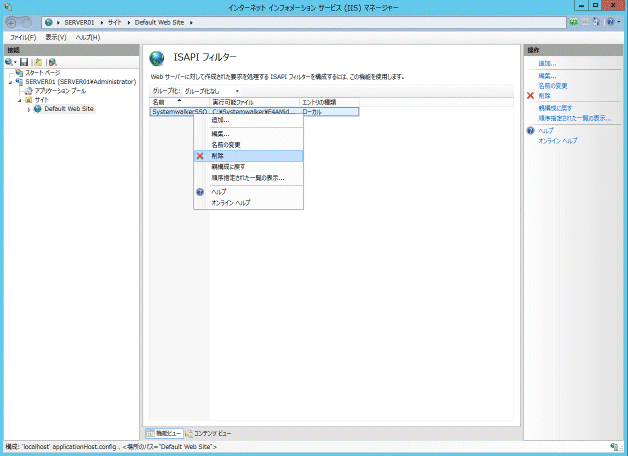Click the large ISAPI フィルター globe icon
The image size is (628, 456).
[x=157, y=58]
